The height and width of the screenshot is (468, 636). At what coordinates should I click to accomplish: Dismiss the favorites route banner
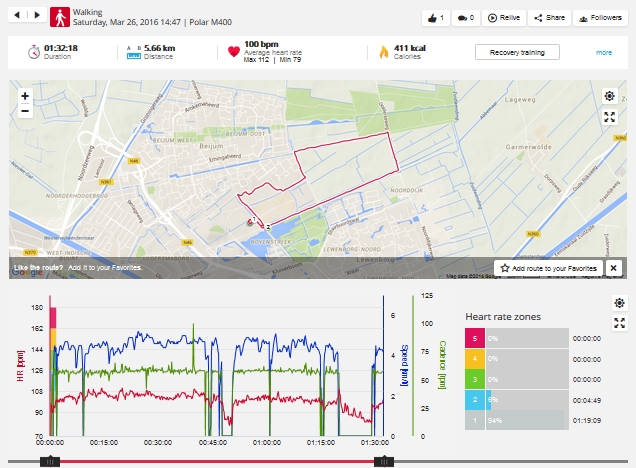(x=613, y=268)
